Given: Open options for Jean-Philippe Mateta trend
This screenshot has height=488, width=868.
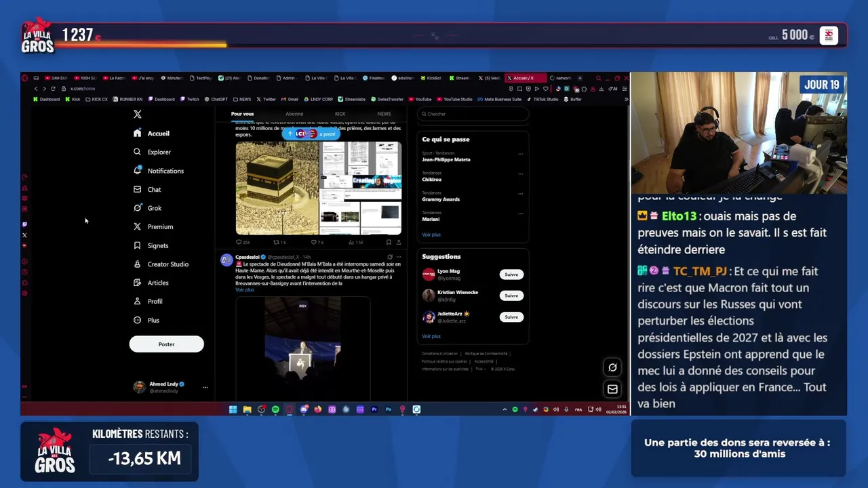Looking at the screenshot, I should (x=520, y=154).
